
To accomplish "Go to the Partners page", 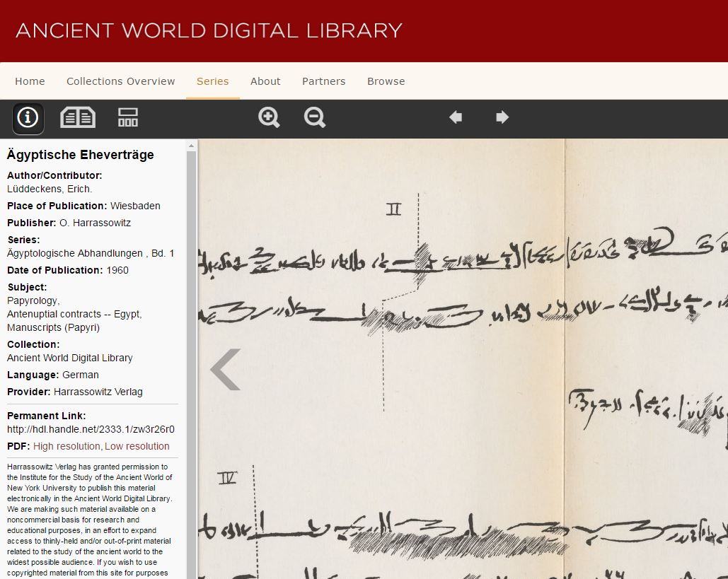I will [323, 81].
